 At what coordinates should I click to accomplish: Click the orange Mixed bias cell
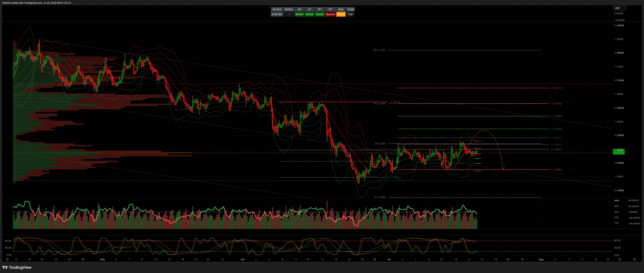click(x=341, y=14)
